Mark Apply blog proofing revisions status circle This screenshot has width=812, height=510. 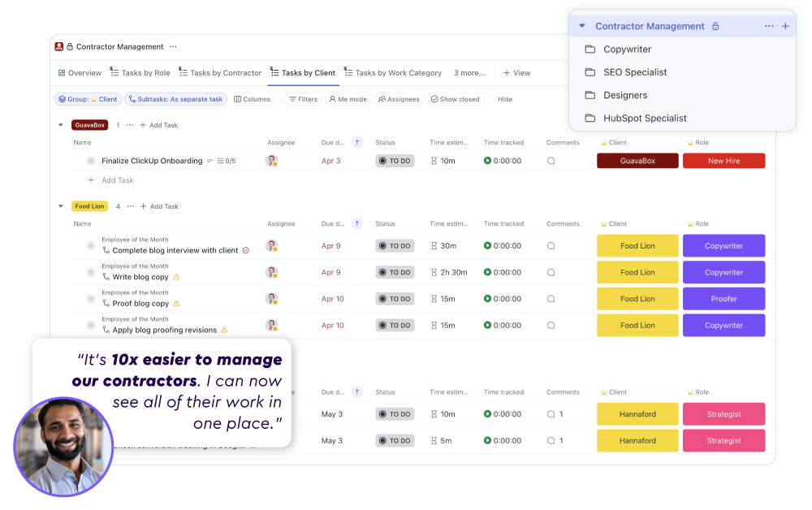(x=91, y=325)
